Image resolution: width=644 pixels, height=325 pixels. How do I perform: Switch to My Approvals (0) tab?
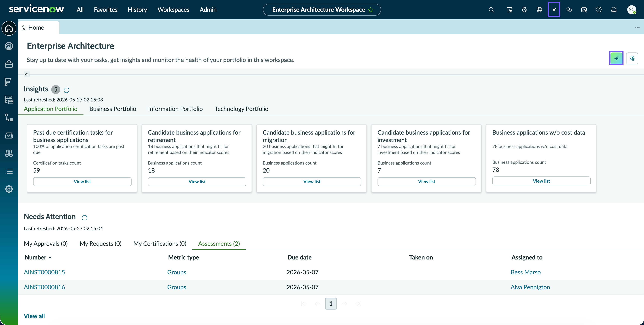(46, 243)
